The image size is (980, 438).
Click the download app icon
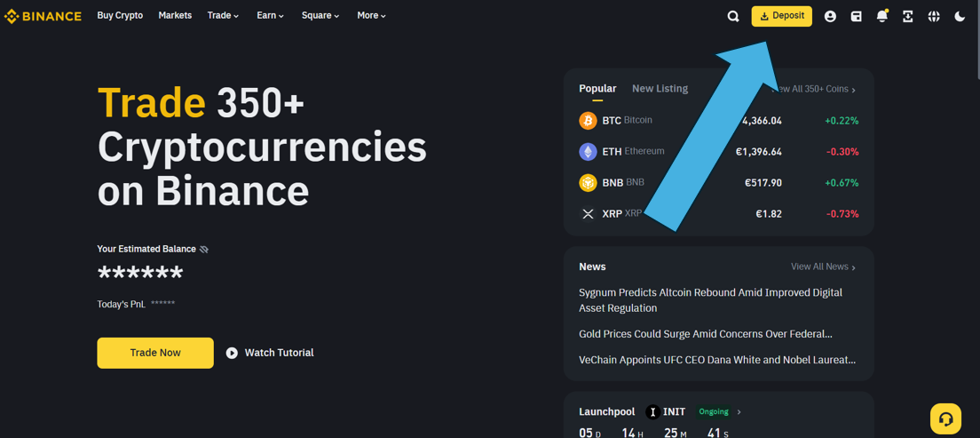907,16
